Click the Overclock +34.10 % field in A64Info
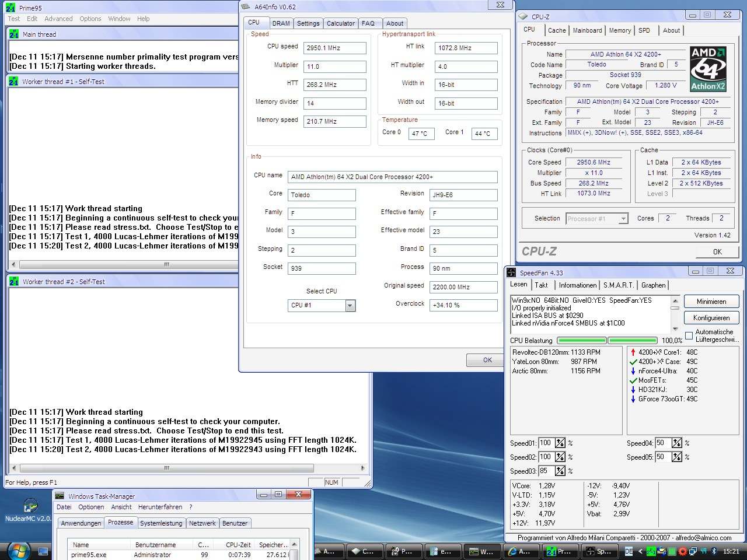This screenshot has height=560, width=747. click(x=463, y=305)
